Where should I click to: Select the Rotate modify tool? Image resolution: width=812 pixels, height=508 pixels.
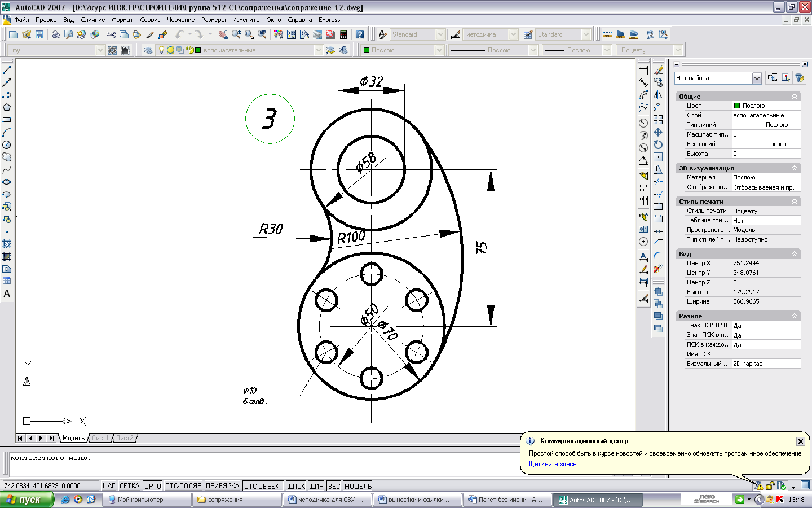click(658, 144)
